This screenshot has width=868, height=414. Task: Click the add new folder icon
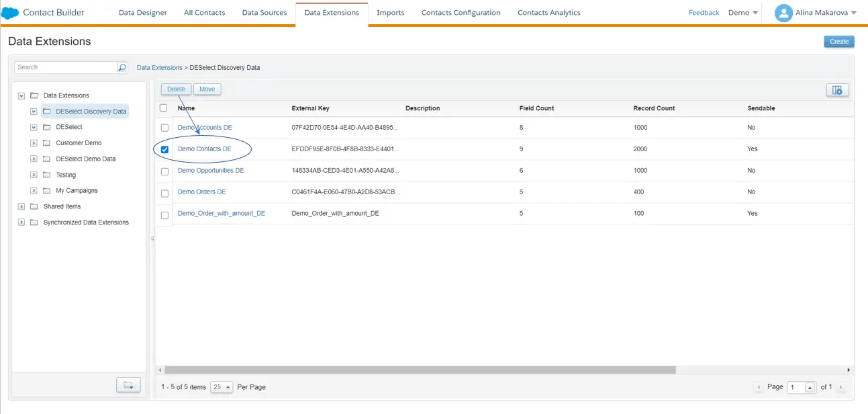(128, 385)
